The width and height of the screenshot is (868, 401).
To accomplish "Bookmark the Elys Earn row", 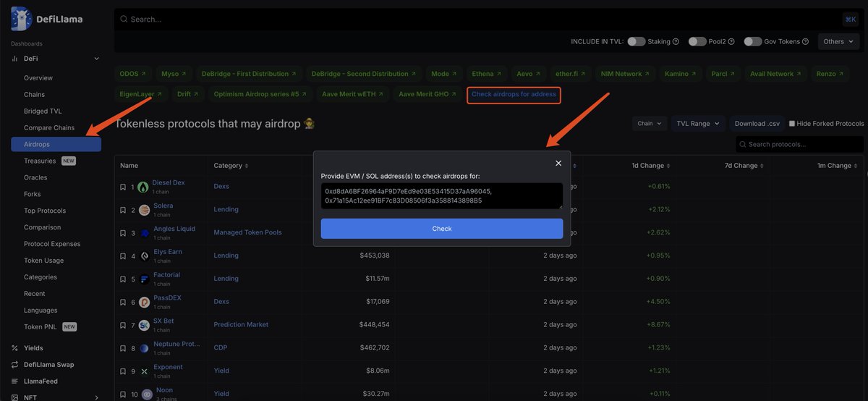I will point(123,256).
